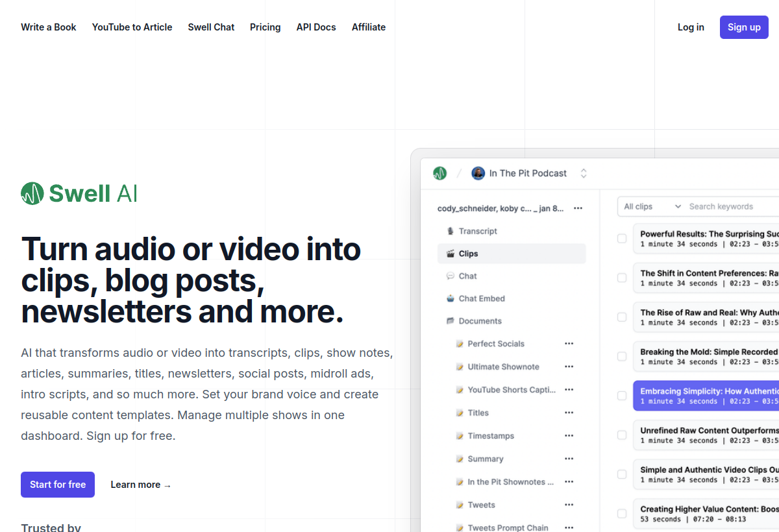Open more options for Ultimate Shownote

click(569, 367)
